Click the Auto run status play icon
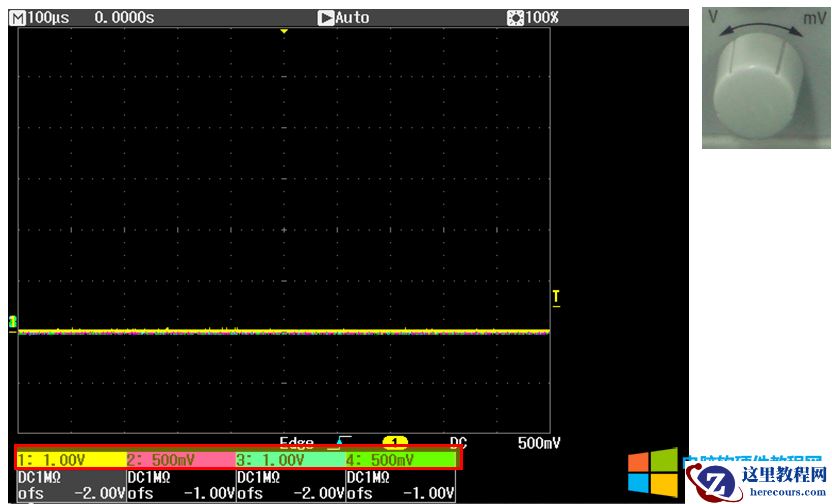 [326, 18]
